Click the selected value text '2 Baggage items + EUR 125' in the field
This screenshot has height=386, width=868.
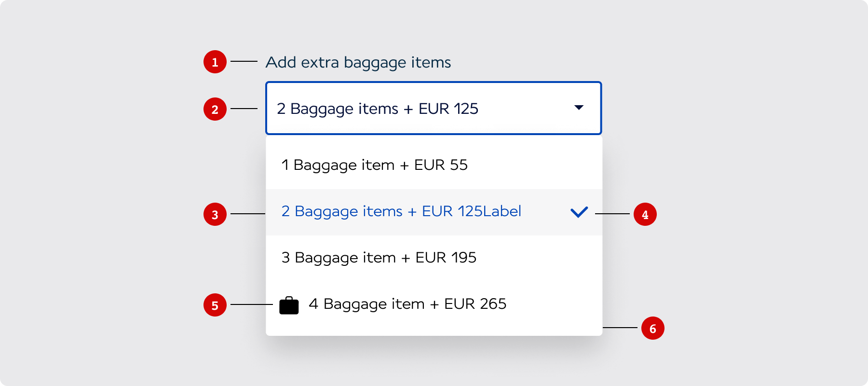[377, 109]
